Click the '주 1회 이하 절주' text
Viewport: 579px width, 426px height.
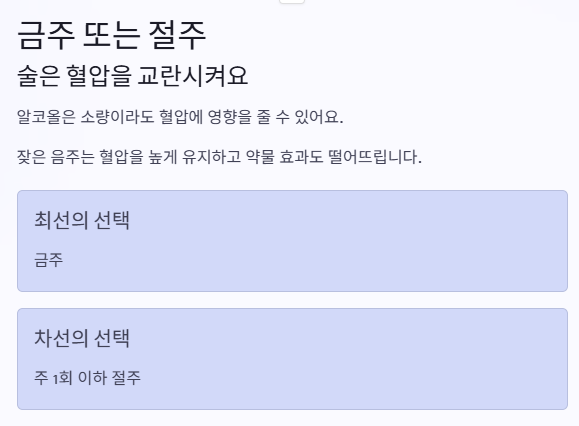pyautogui.click(x=88, y=378)
